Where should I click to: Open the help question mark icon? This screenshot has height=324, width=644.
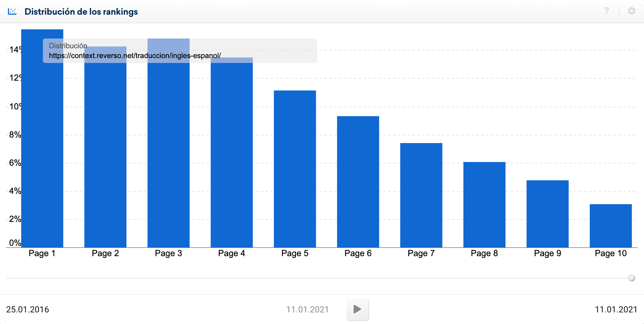[606, 11]
